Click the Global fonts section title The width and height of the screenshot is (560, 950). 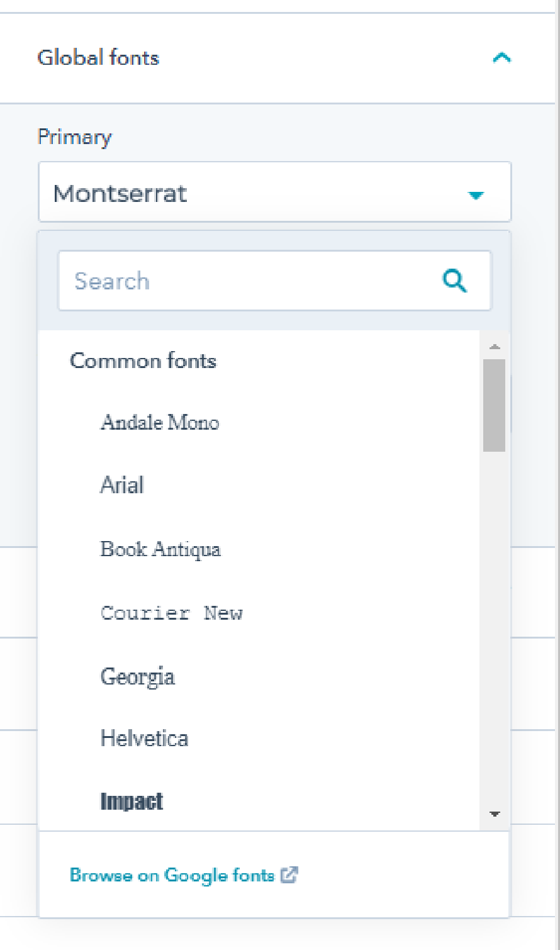click(98, 58)
